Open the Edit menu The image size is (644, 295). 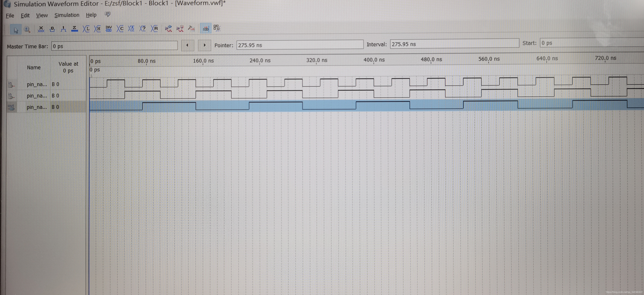pyautogui.click(x=25, y=15)
